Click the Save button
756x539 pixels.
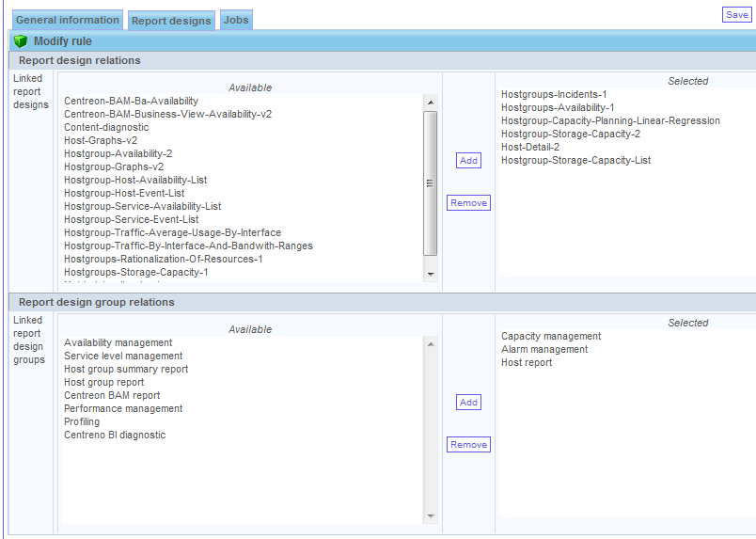736,14
